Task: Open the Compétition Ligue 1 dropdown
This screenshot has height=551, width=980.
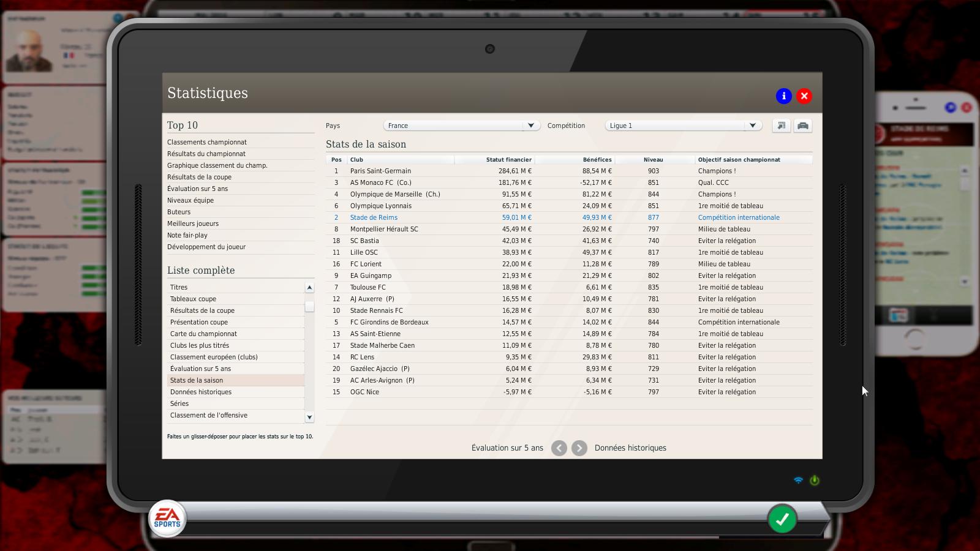Action: click(684, 126)
